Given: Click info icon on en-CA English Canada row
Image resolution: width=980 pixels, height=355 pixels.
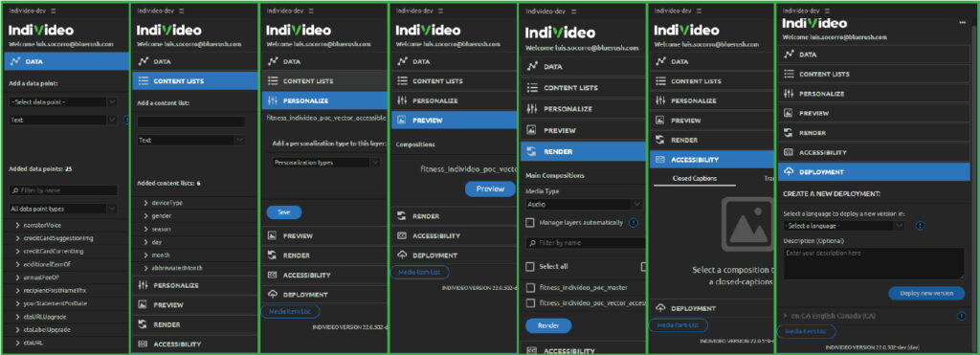Looking at the screenshot, I should point(961,317).
